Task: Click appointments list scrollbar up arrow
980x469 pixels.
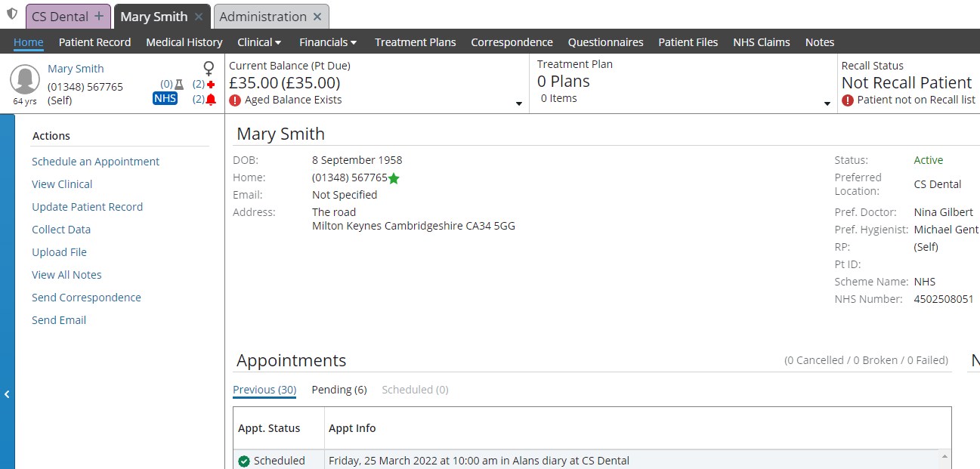Action: pyautogui.click(x=944, y=457)
